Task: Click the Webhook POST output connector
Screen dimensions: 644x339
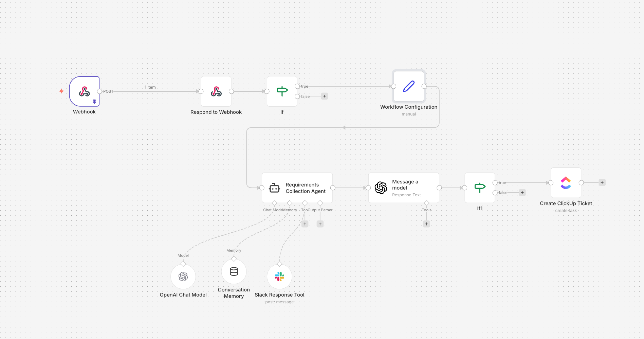Action: [x=99, y=91]
